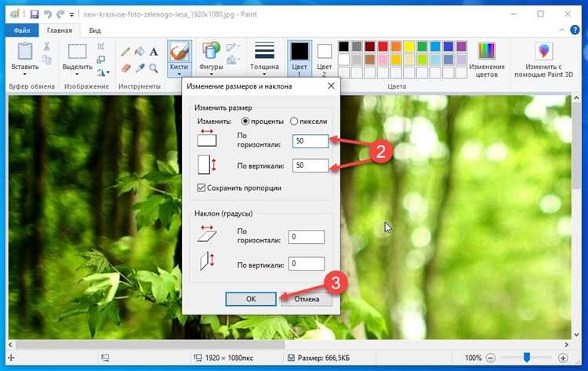This screenshot has height=371, width=588.
Task: Switch to the Главная tab
Action: pyautogui.click(x=60, y=31)
